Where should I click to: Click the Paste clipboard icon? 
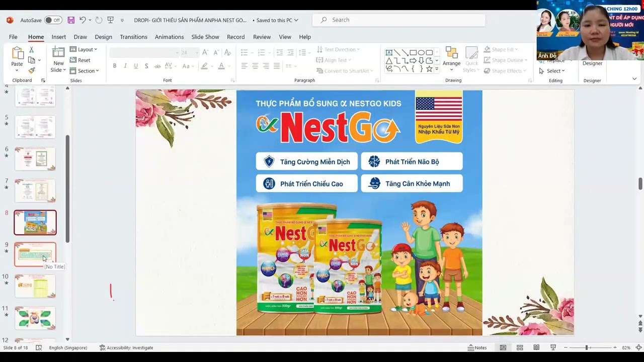[x=17, y=53]
